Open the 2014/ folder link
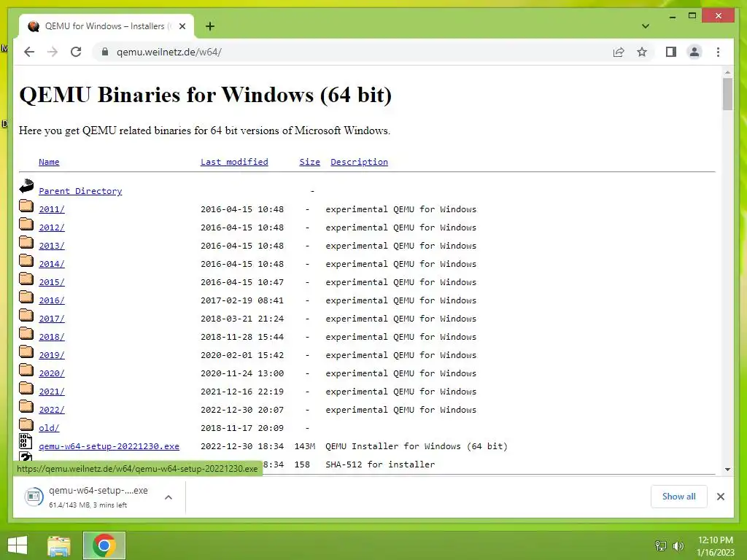This screenshot has width=747, height=560. pyautogui.click(x=52, y=264)
